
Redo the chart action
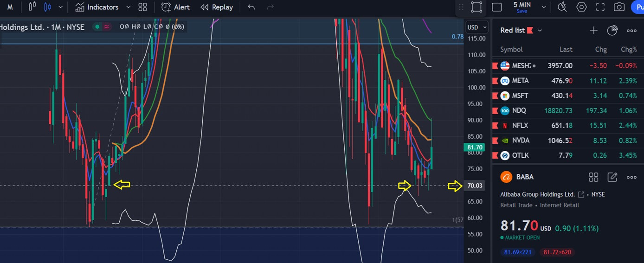click(x=270, y=7)
